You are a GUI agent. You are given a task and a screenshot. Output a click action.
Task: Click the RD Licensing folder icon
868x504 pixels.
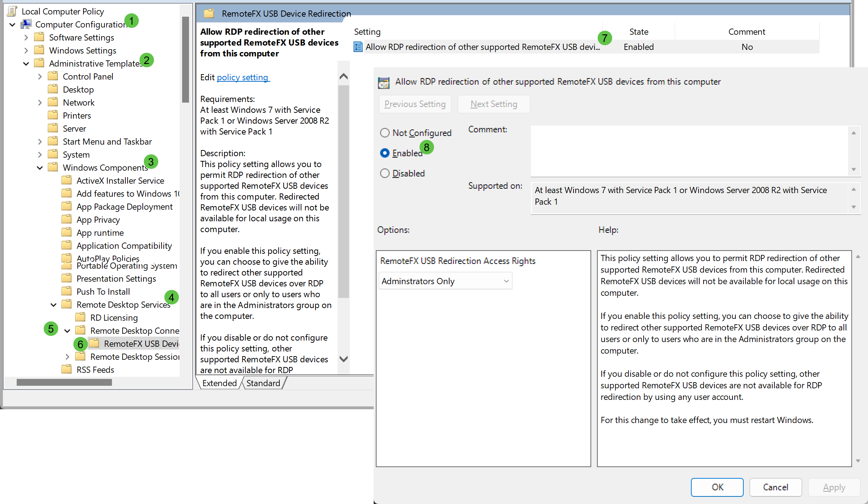coord(80,317)
